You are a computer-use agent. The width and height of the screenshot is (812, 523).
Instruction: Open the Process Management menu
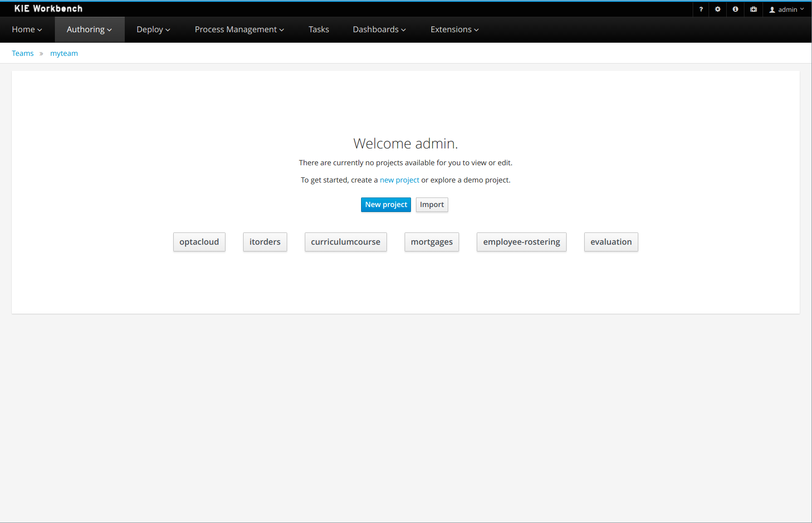(239, 30)
